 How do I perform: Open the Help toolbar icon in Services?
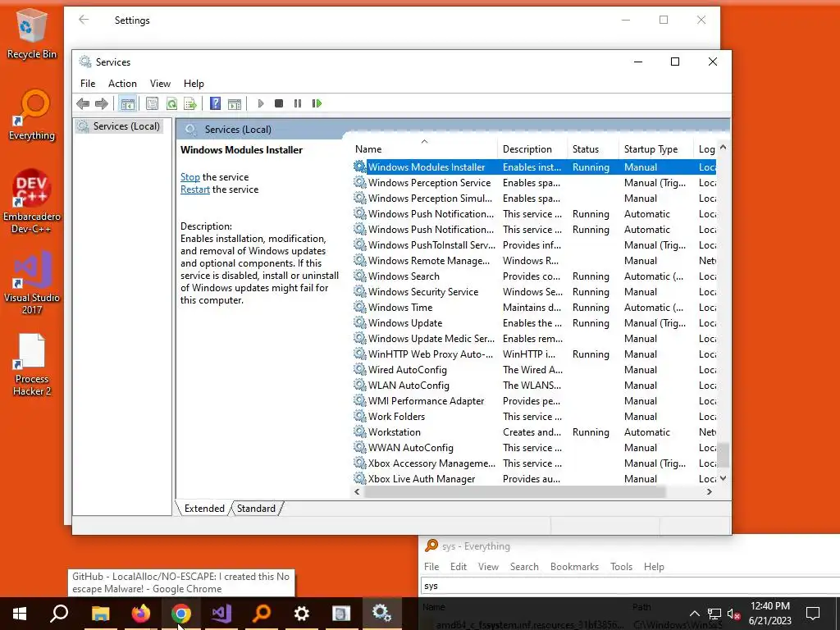pos(216,103)
